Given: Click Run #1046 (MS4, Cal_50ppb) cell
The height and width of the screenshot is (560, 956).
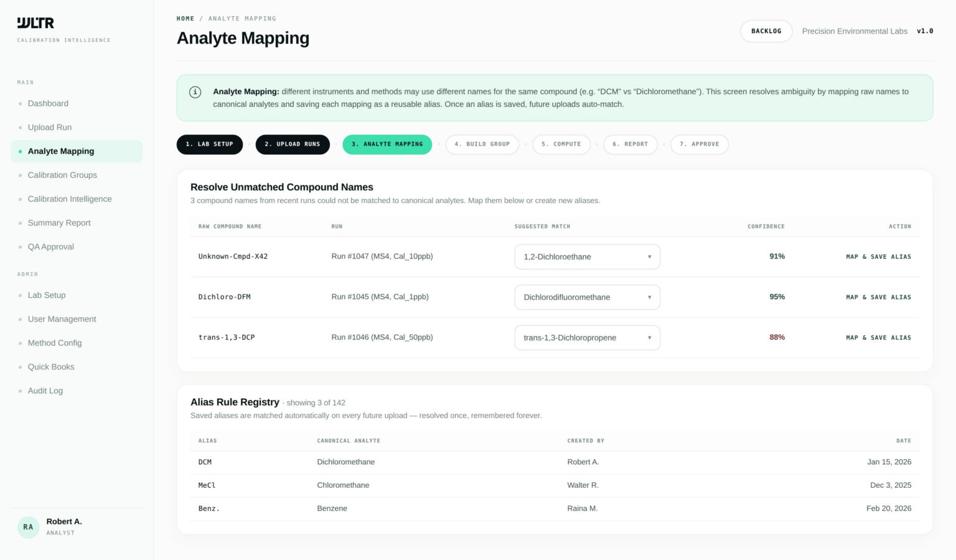Looking at the screenshot, I should [382, 337].
